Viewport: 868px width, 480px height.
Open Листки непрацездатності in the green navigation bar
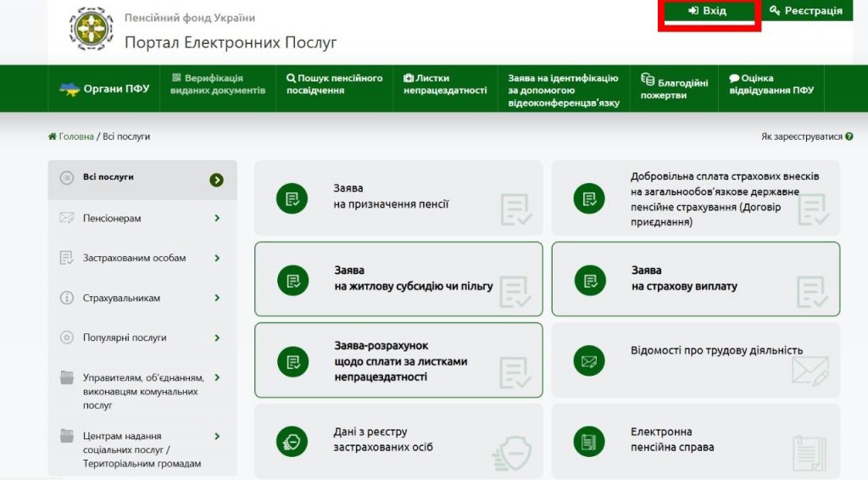tap(445, 84)
